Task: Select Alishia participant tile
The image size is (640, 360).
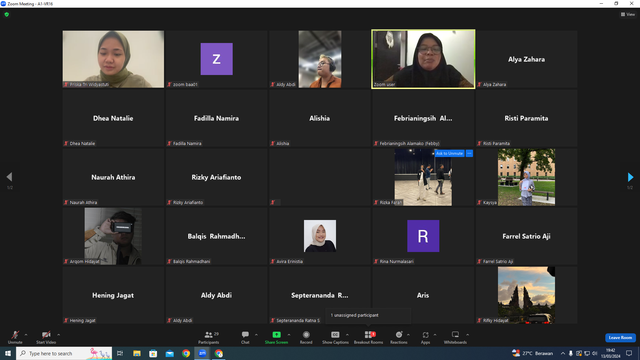Action: tap(320, 118)
